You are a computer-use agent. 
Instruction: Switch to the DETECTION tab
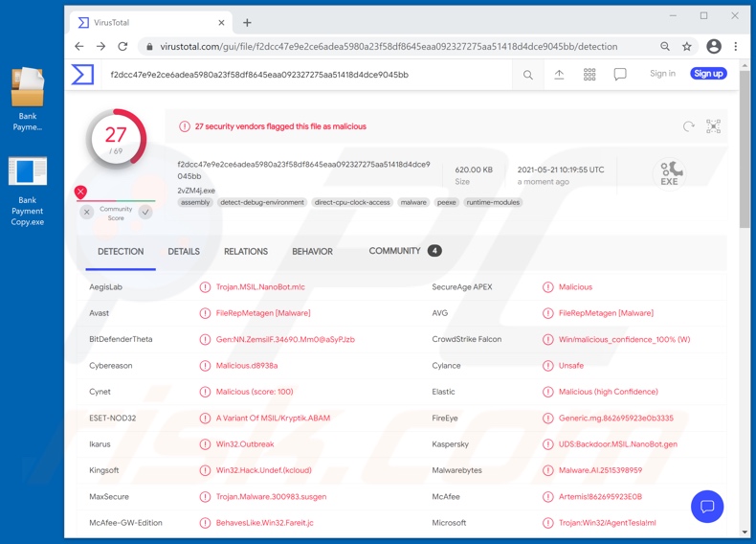pyautogui.click(x=121, y=252)
